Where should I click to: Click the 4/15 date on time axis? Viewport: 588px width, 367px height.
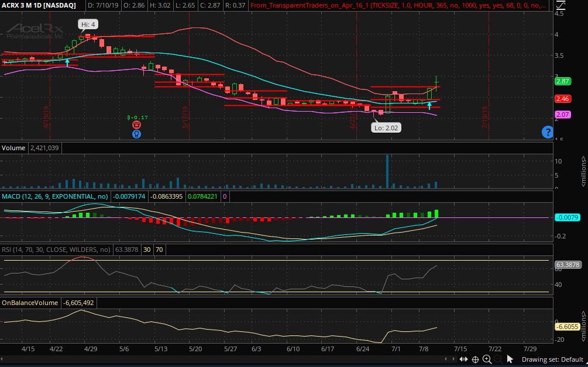[28, 349]
